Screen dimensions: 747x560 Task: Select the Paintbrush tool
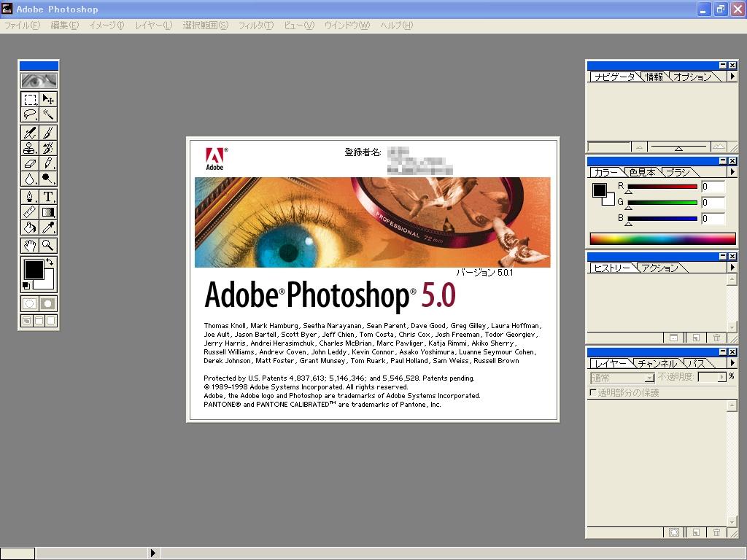47,133
